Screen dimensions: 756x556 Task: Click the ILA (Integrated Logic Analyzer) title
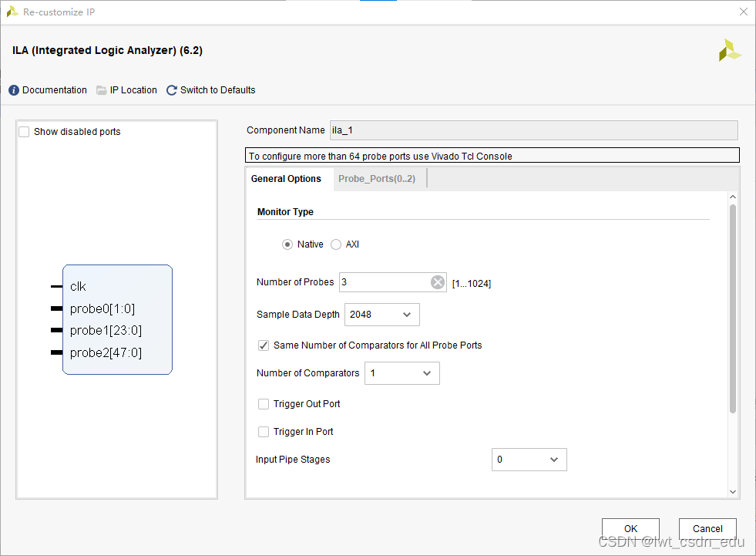[108, 50]
